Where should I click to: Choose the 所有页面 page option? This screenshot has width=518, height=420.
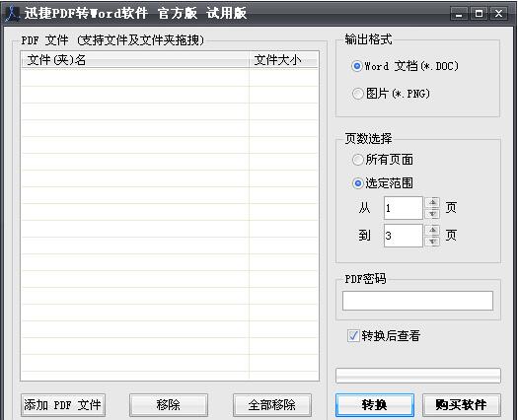pyautogui.click(x=383, y=160)
